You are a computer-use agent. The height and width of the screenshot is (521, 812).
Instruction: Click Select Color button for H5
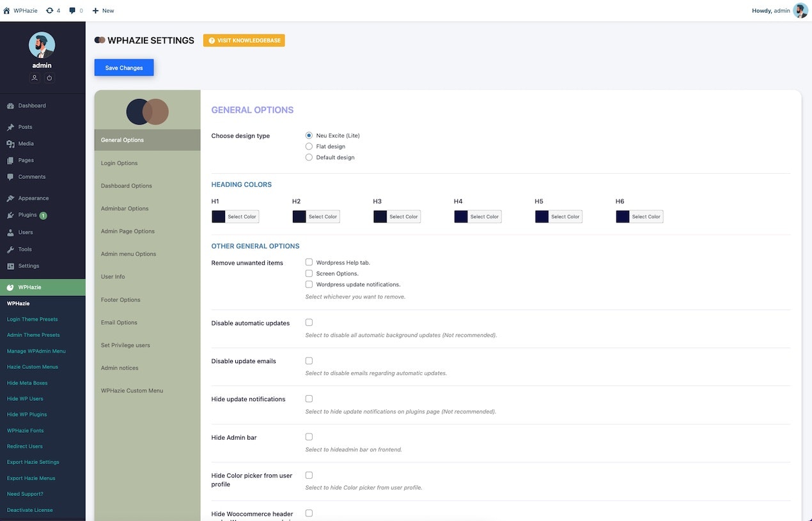[565, 217]
